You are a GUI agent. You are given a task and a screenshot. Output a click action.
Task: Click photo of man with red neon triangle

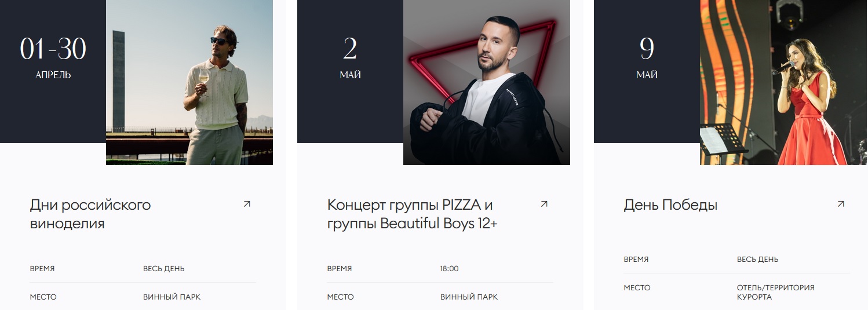tap(487, 82)
